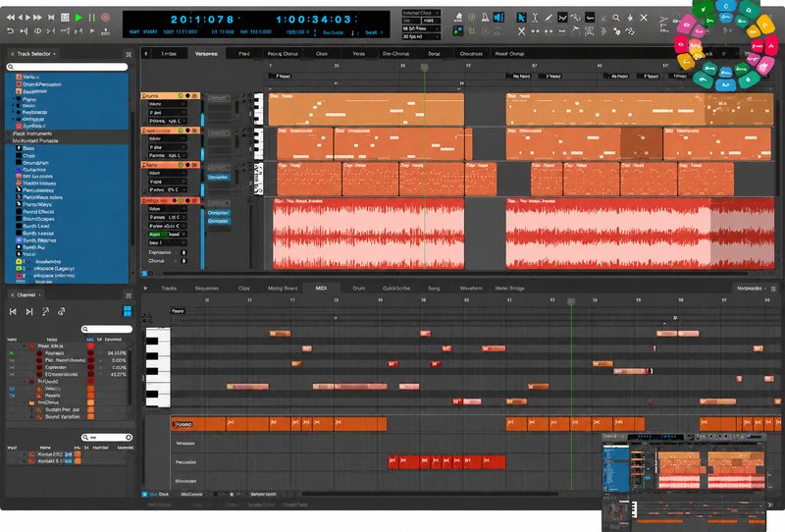Click the orange clip in MIDI lane
Screen dimensions: 785x532
coord(279,424)
